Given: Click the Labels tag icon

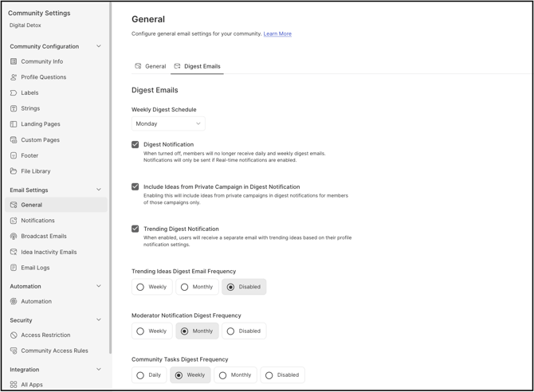Looking at the screenshot, I should click(x=14, y=93).
